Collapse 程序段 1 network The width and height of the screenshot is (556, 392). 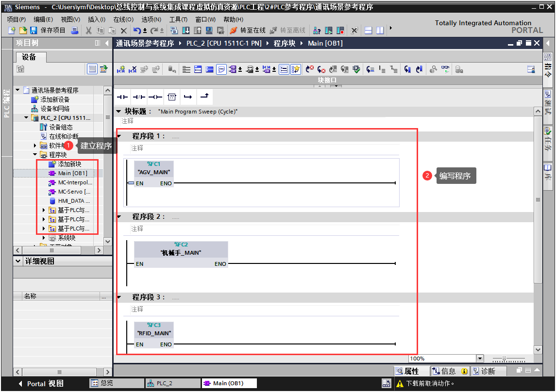pos(119,136)
